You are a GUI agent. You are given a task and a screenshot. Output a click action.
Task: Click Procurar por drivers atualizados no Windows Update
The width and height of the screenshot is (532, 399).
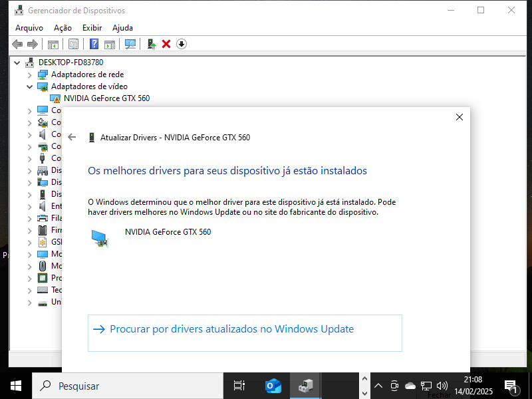[245, 333]
